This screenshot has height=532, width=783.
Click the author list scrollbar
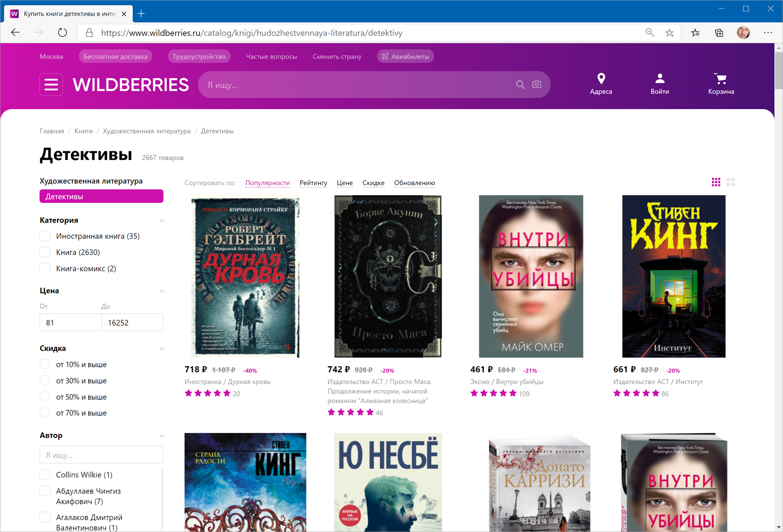coord(162,500)
